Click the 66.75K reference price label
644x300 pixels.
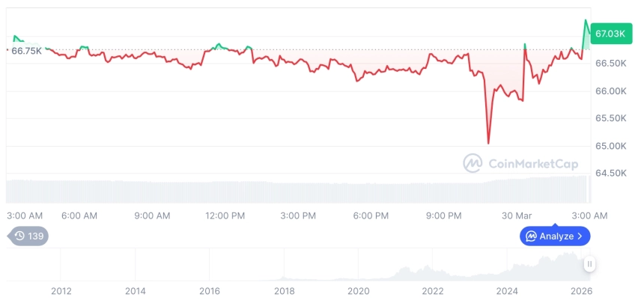(x=27, y=50)
